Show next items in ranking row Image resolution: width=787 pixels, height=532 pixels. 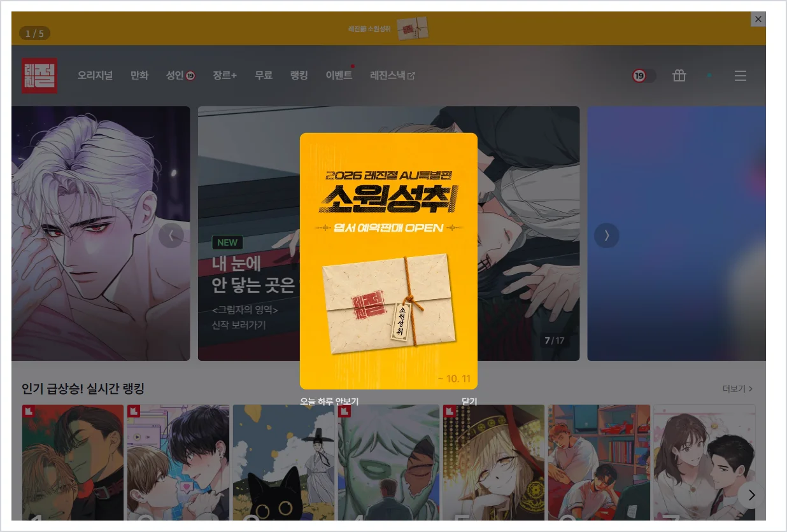(x=751, y=494)
